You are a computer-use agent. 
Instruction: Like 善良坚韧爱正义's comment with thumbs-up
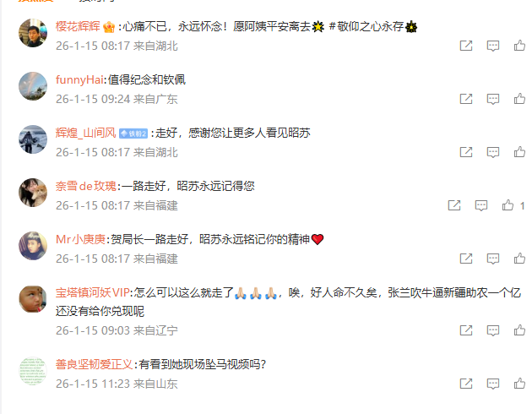519,384
